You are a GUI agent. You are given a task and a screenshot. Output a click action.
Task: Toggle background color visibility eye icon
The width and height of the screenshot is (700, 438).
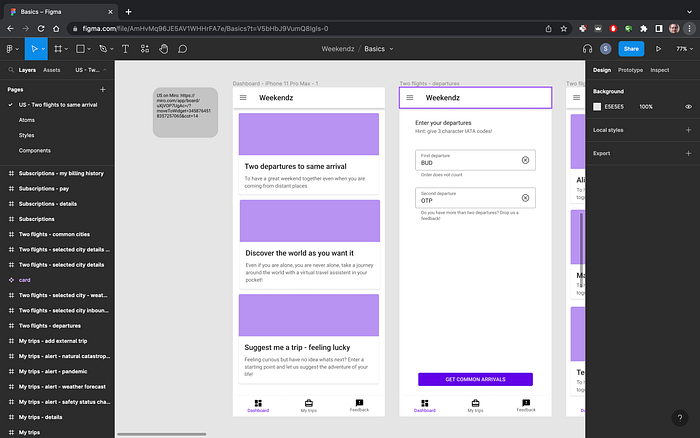(688, 106)
